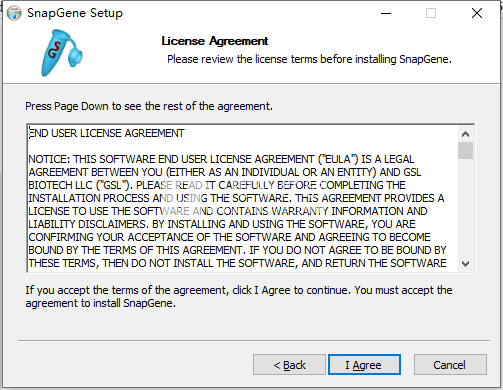Screen dimensions: 503x390
Task: Click the If you accept the terms message
Action: pyautogui.click(x=239, y=297)
